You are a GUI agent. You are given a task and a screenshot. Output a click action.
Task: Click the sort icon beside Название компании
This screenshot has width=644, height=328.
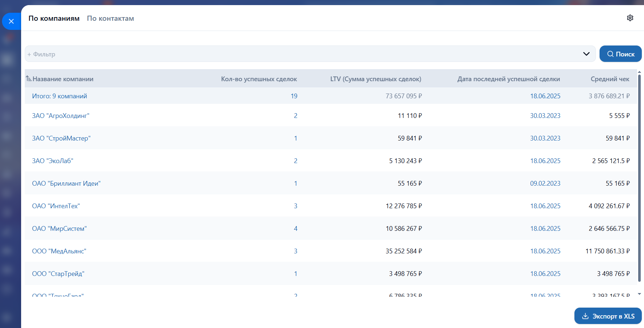point(28,79)
